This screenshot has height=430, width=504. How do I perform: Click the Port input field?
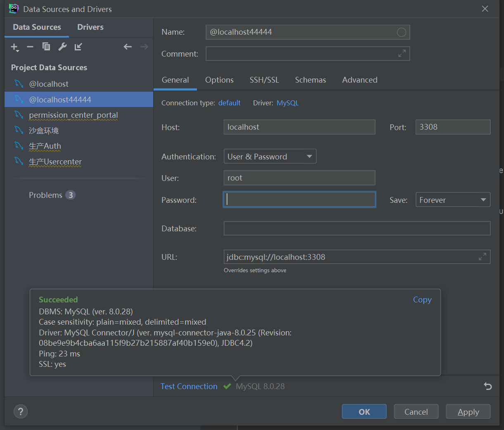coord(453,127)
